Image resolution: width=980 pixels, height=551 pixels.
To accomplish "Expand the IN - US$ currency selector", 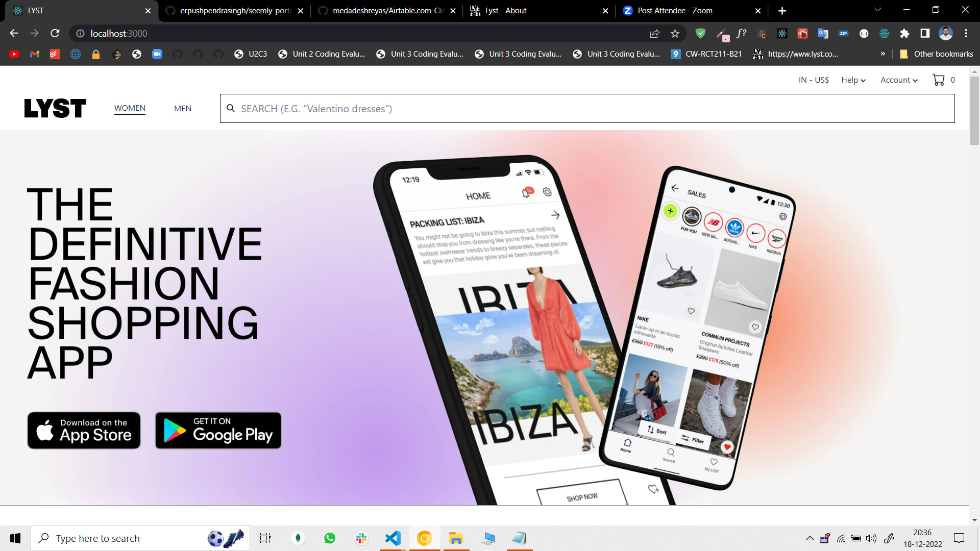I will (814, 80).
